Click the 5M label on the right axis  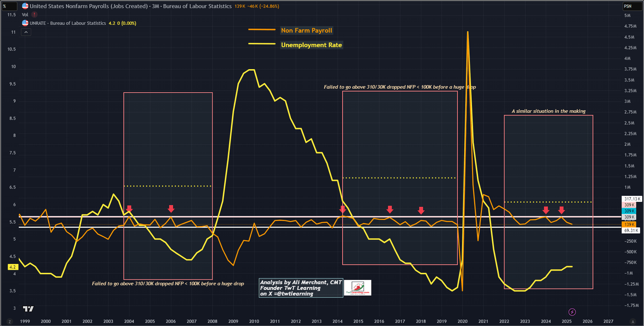tap(628, 16)
